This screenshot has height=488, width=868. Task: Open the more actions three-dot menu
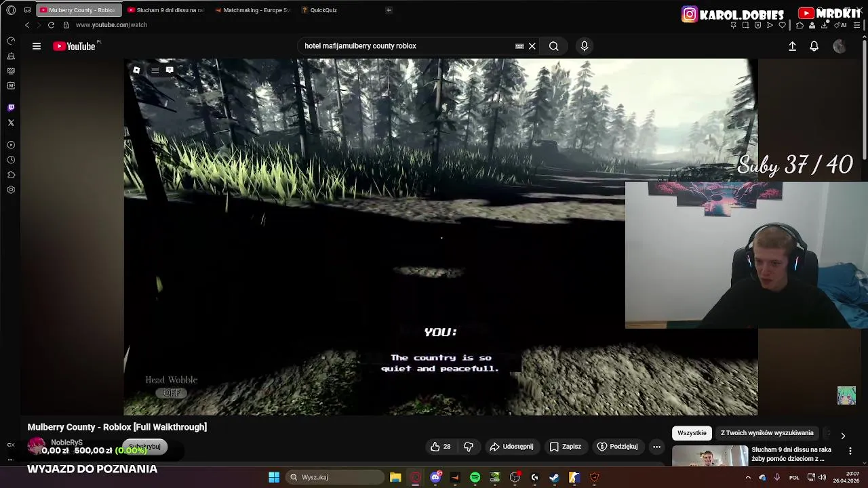656,447
